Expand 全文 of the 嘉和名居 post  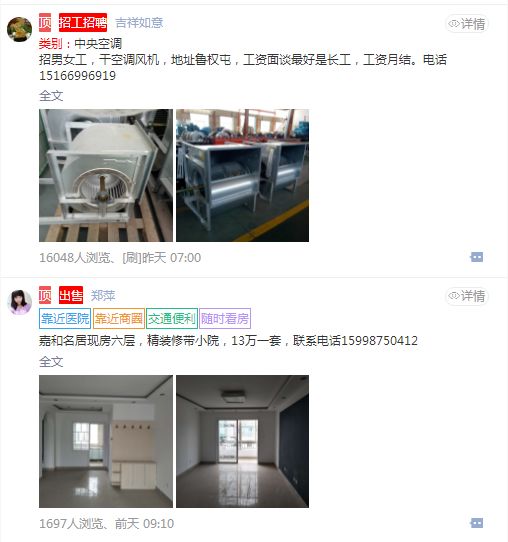coord(51,362)
